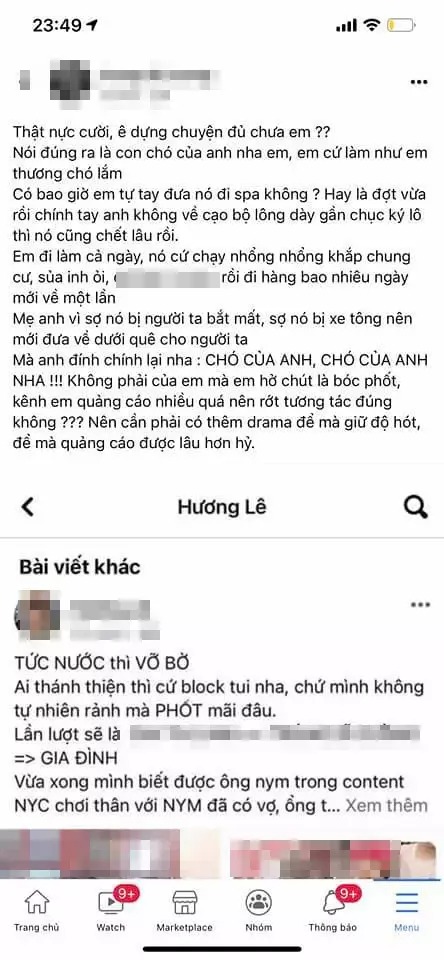The width and height of the screenshot is (444, 960).
Task: Open the Trang chủ home tab
Action: pyautogui.click(x=36, y=911)
